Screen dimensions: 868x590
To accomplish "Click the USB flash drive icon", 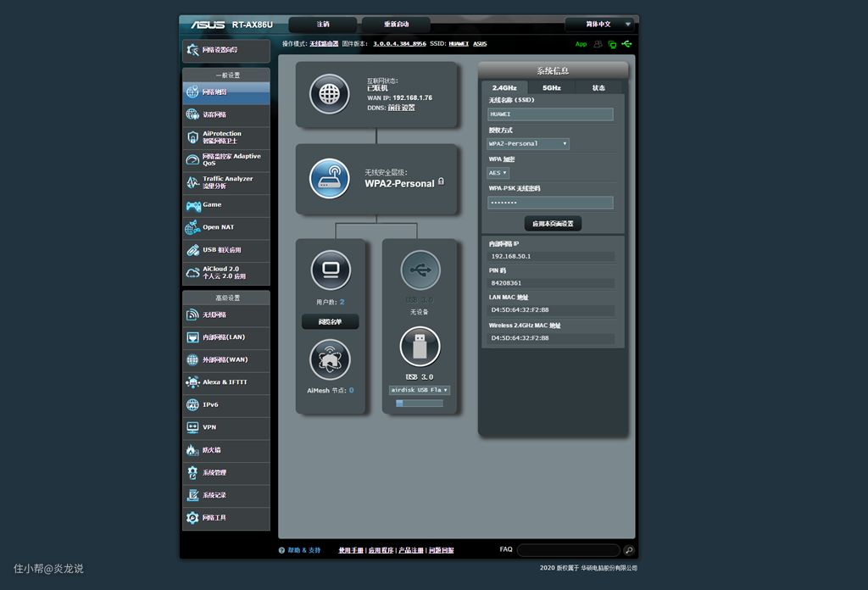I will pos(420,347).
